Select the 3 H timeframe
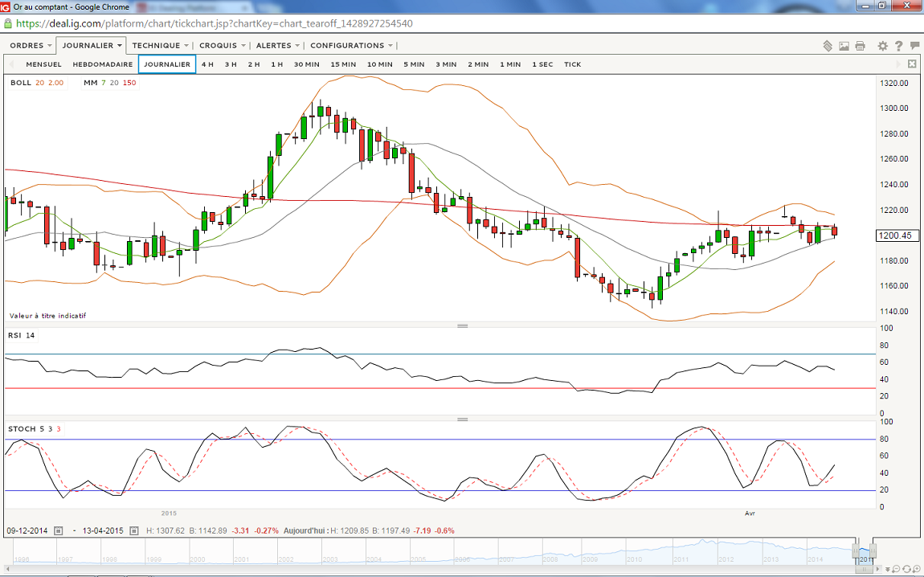Image resolution: width=924 pixels, height=577 pixels. pos(231,64)
